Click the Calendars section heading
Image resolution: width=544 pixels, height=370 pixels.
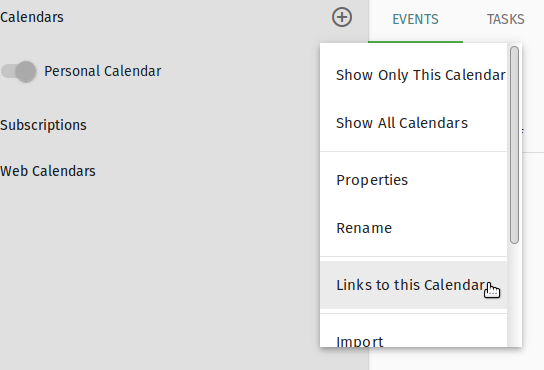click(x=32, y=17)
